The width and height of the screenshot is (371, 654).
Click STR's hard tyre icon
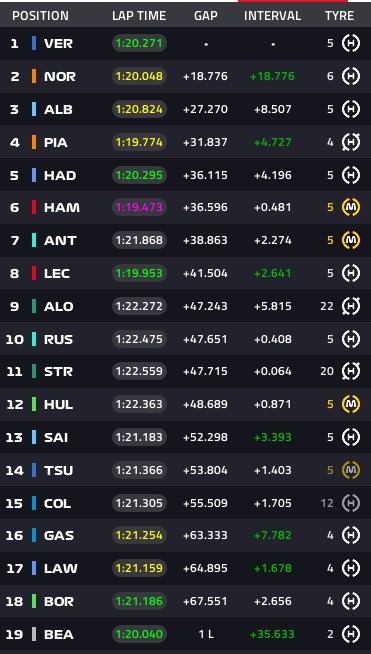[351, 371]
